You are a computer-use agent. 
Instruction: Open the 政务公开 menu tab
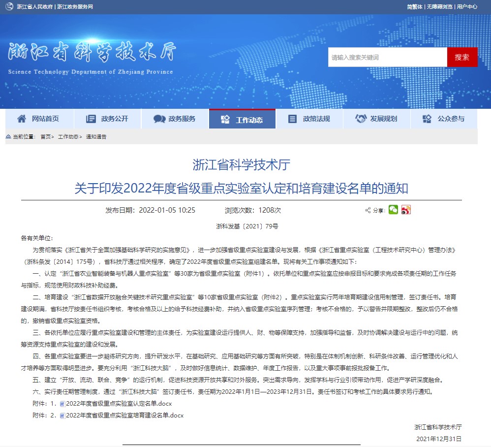(x=108, y=119)
